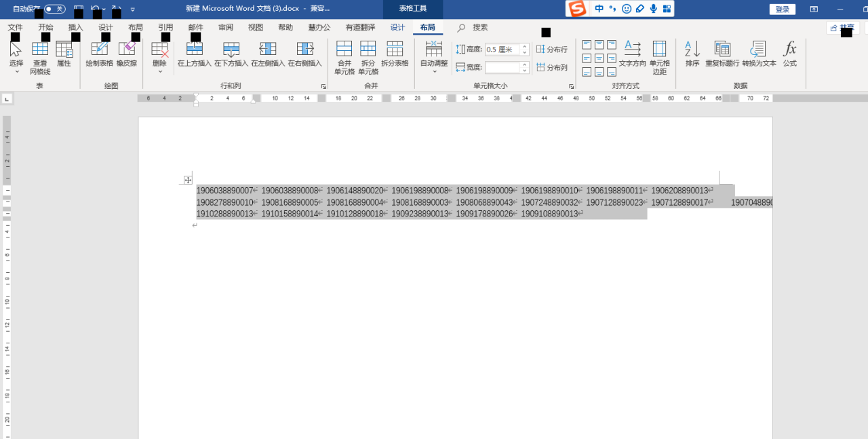
Task: Click the 高度 row height input field
Action: 502,50
